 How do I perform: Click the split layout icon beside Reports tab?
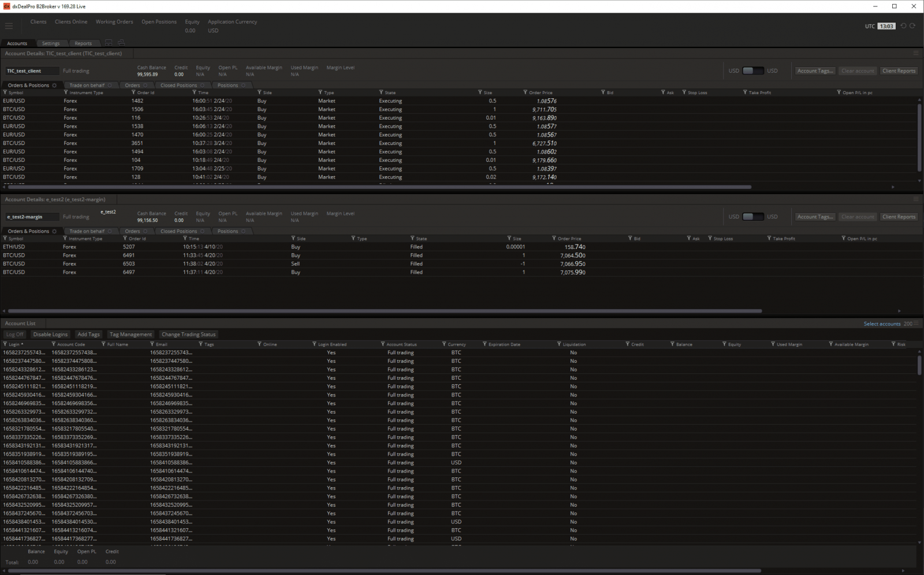(x=109, y=43)
